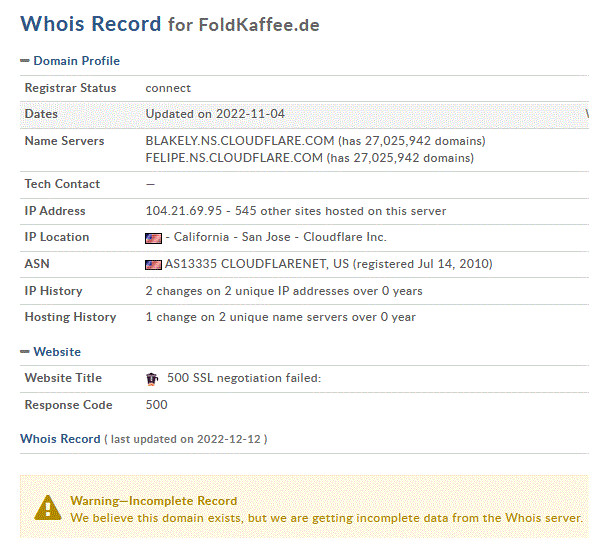Open the BLAKELY.NS.CLOUDFLARE.COM name server
This screenshot has height=538, width=589.
(240, 141)
